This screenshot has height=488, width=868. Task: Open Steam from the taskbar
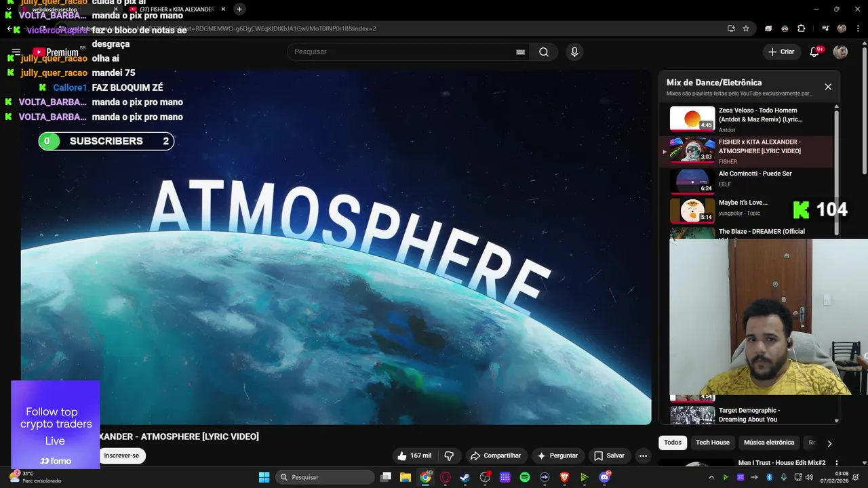coord(465,477)
